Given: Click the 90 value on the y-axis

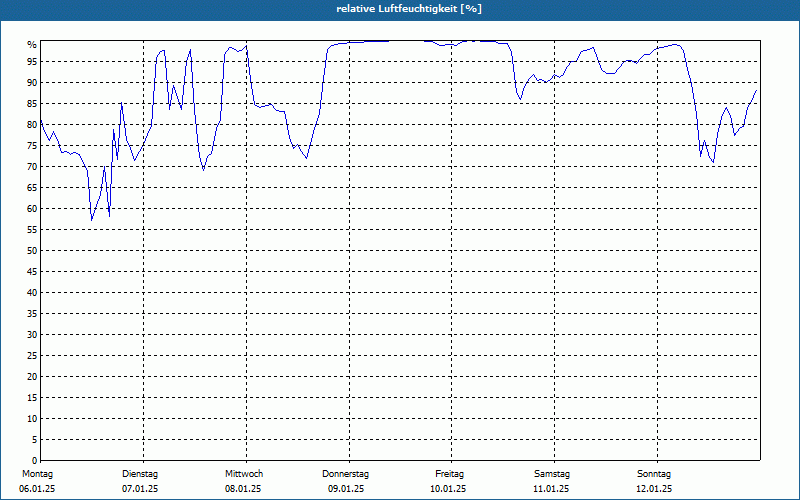Looking at the screenshot, I should (x=32, y=83).
